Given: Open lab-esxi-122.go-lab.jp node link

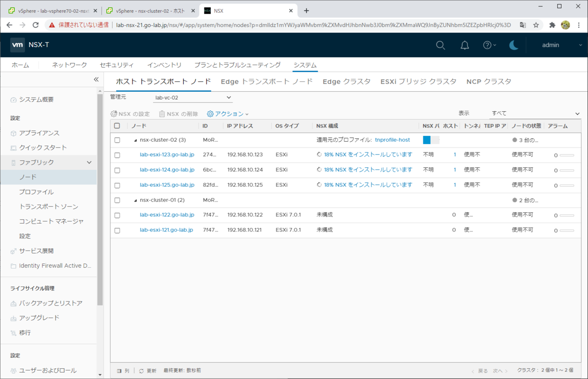Looking at the screenshot, I should (167, 215).
